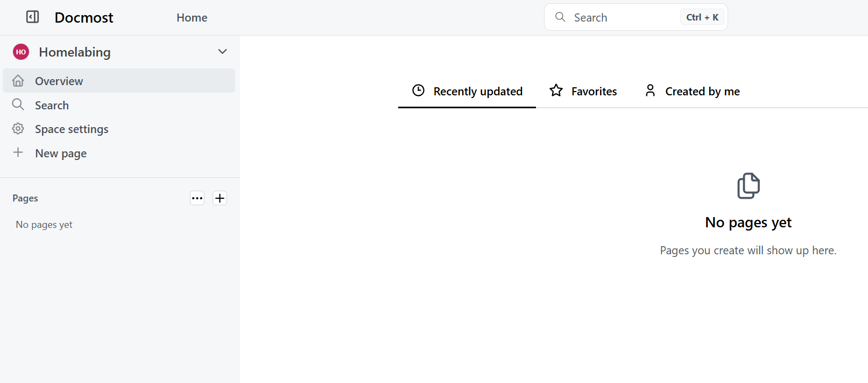Open the Pages three-dot options menu
Image resolution: width=868 pixels, height=383 pixels.
tap(197, 198)
